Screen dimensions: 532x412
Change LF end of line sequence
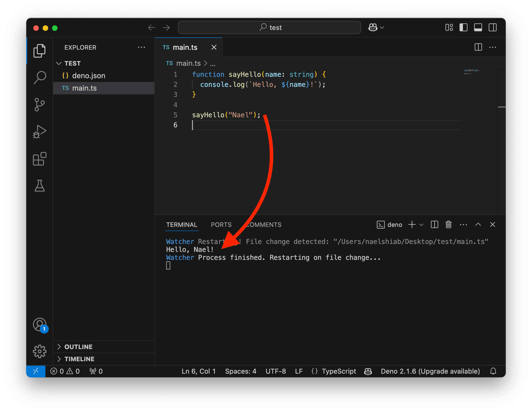[299, 371]
